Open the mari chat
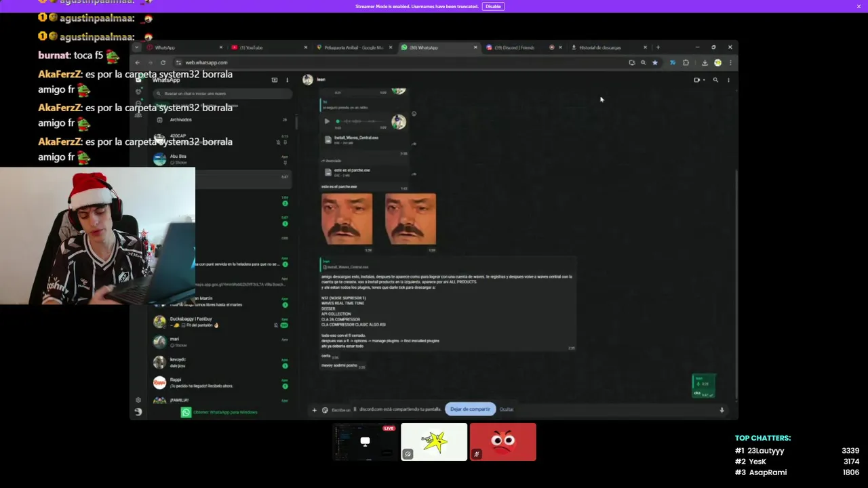Screen dimensions: 868x488 (222, 342)
